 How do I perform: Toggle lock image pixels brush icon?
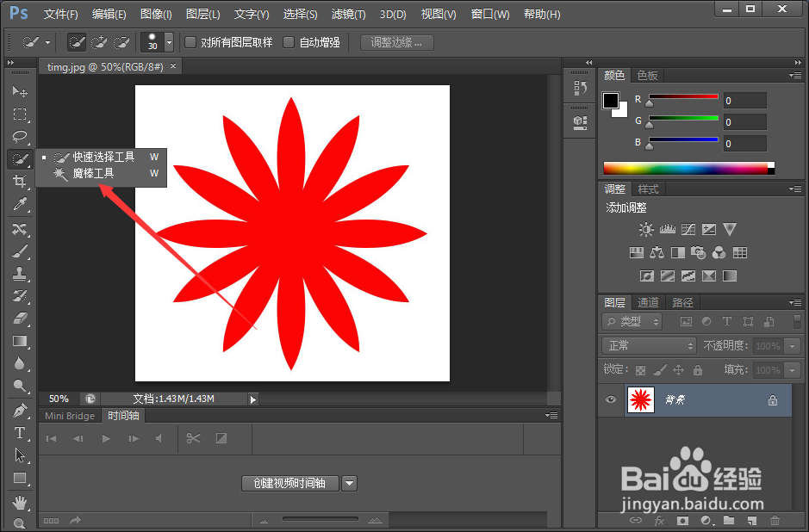[659, 370]
